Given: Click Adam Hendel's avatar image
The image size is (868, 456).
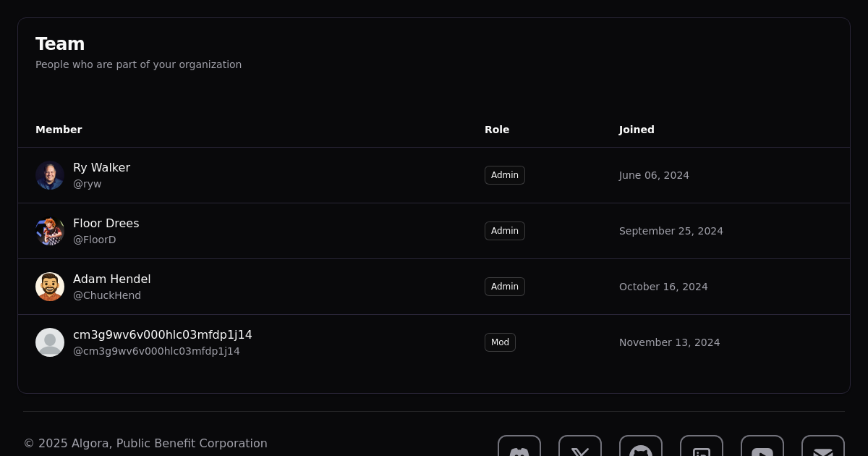Looking at the screenshot, I should [x=50, y=287].
